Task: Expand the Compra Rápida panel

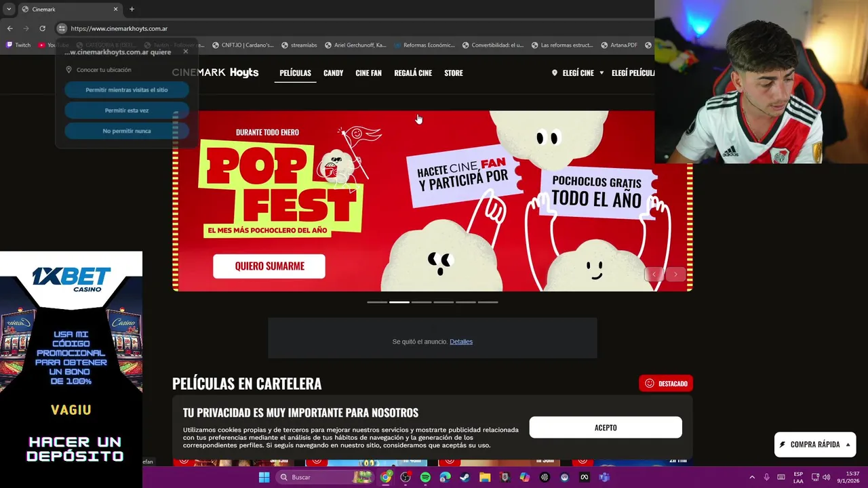Action: point(815,445)
